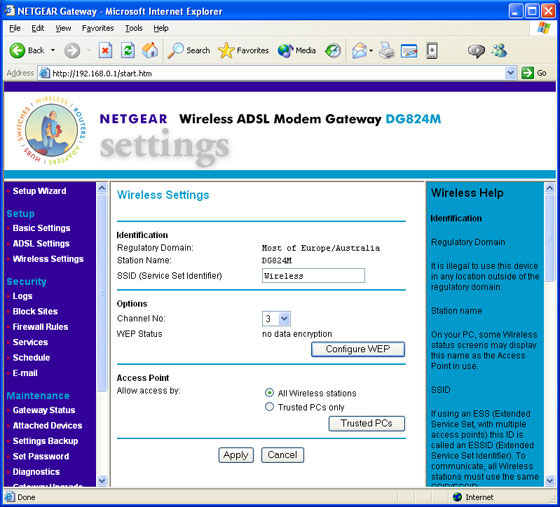Select Trusted PCs only radio button

click(x=269, y=407)
